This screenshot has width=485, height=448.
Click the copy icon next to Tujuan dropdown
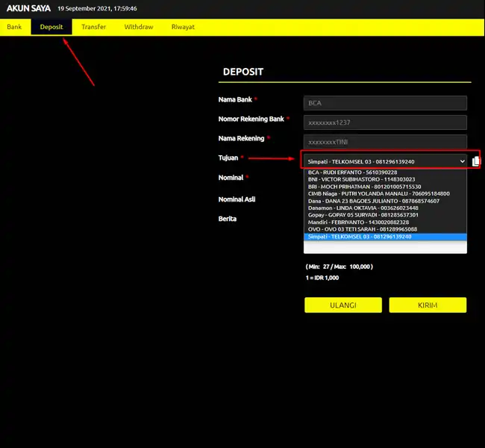point(476,161)
